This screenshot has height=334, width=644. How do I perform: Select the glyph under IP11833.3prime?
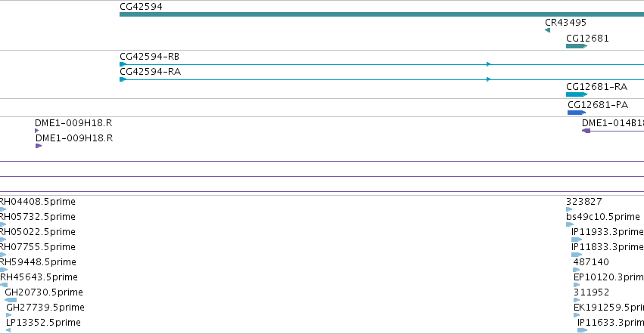[577, 255]
